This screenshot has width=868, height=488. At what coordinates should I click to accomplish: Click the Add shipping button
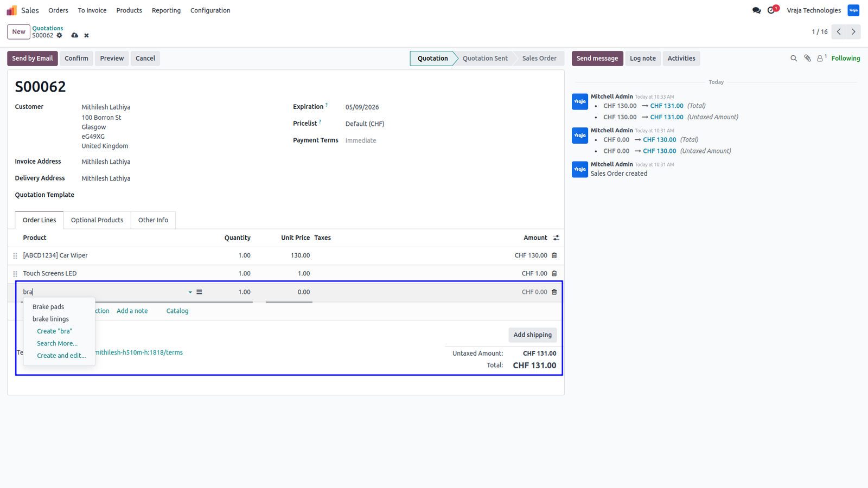(532, 335)
